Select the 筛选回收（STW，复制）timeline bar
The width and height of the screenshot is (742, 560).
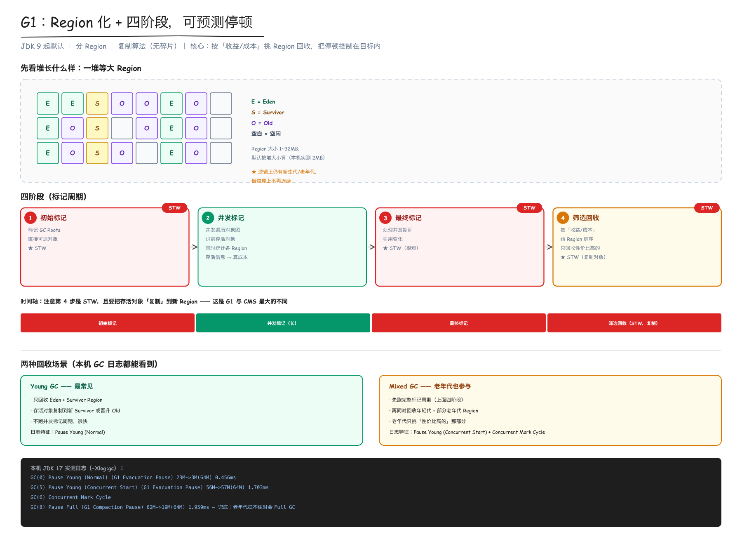pyautogui.click(x=634, y=323)
